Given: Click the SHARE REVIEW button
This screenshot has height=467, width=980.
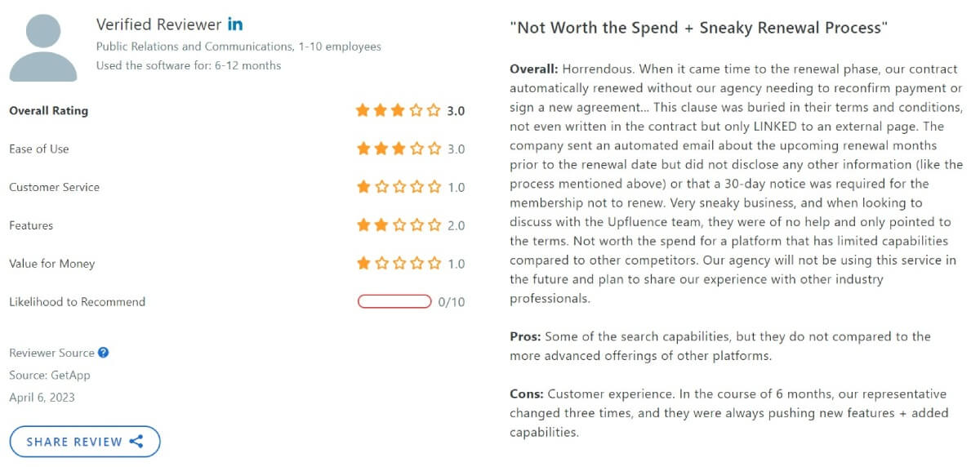Looking at the screenshot, I should (85, 442).
